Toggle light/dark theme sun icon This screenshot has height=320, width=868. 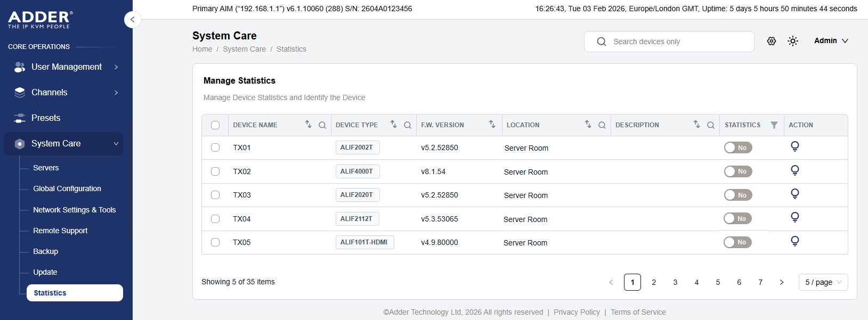coord(793,41)
